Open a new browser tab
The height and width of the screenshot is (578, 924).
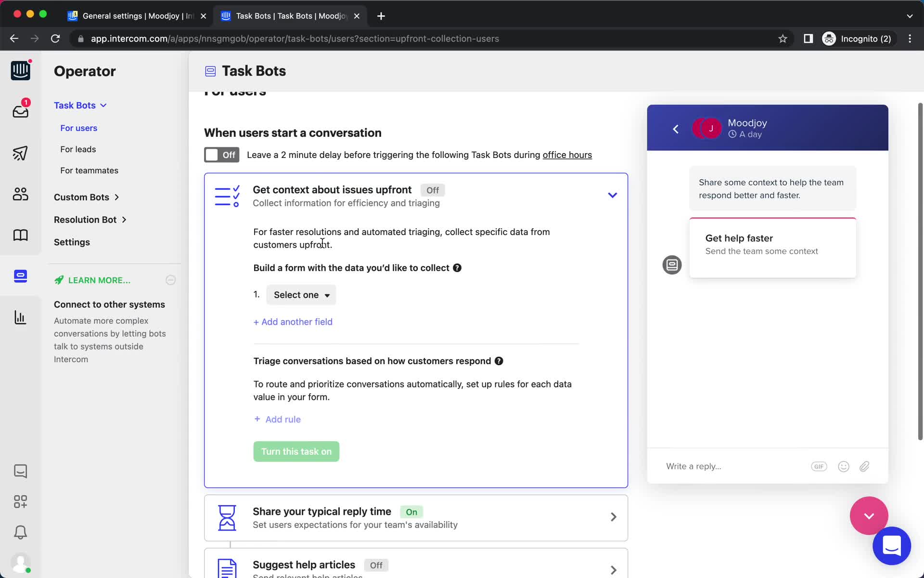[381, 16]
